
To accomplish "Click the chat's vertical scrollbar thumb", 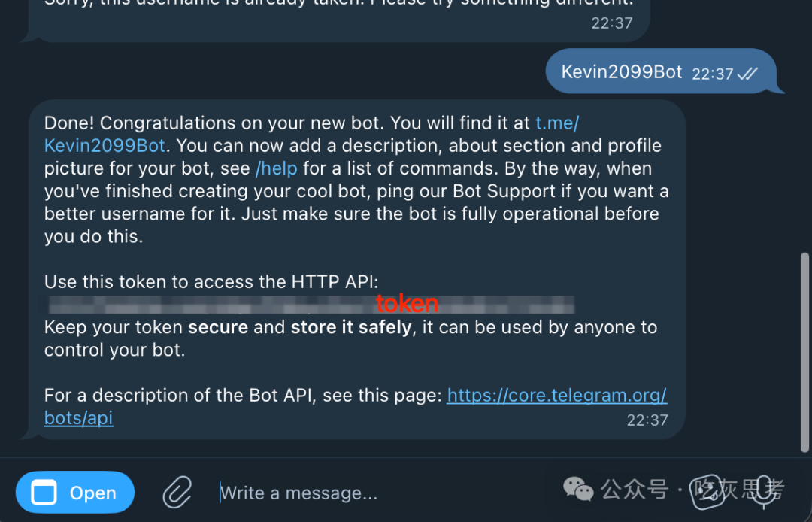I will (x=804, y=352).
